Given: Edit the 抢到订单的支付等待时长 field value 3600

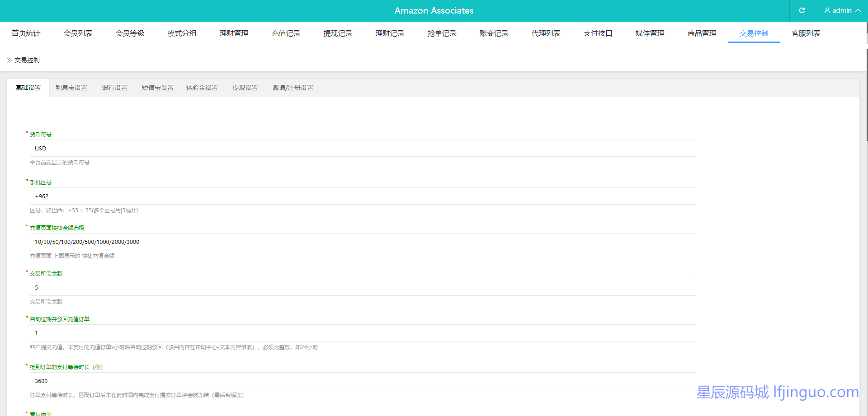Looking at the screenshot, I should tap(363, 381).
